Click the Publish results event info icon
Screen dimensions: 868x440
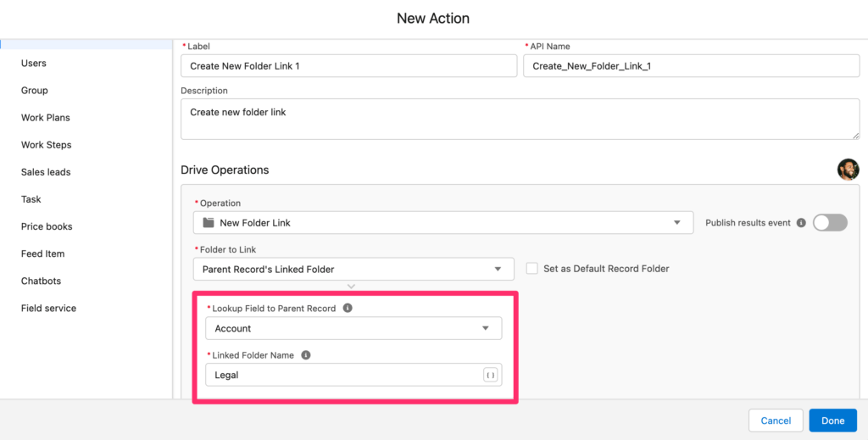(800, 223)
